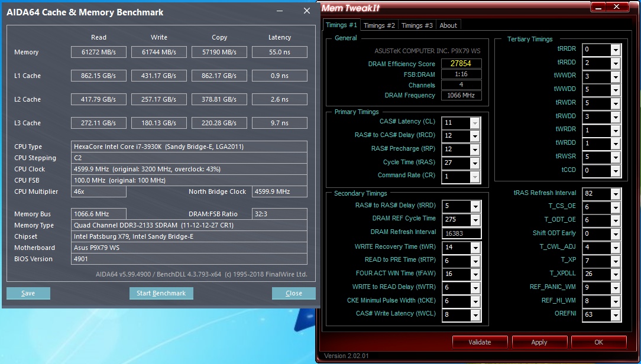
Task: Open the About tab in Mem TweakIt
Action: 448,25
